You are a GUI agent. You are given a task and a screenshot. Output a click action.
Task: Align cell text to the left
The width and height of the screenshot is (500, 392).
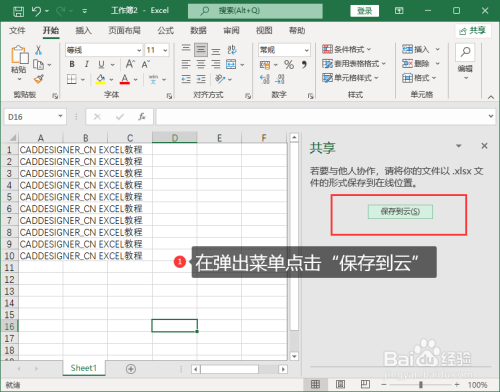click(x=186, y=64)
